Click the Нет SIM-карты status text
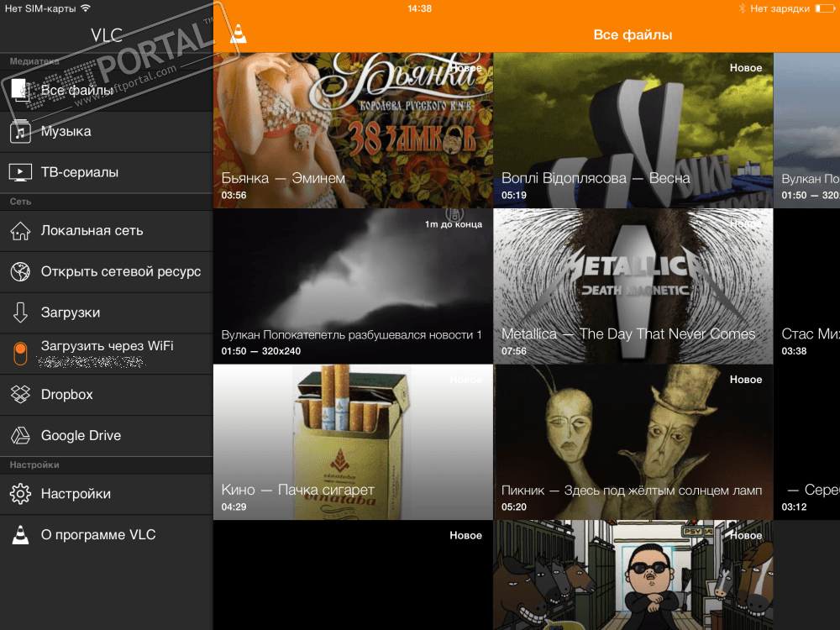840x630 pixels. (x=40, y=8)
